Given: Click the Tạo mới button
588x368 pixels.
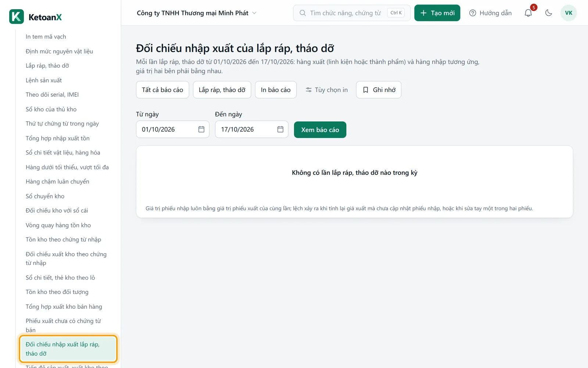Looking at the screenshot, I should pyautogui.click(x=437, y=13).
